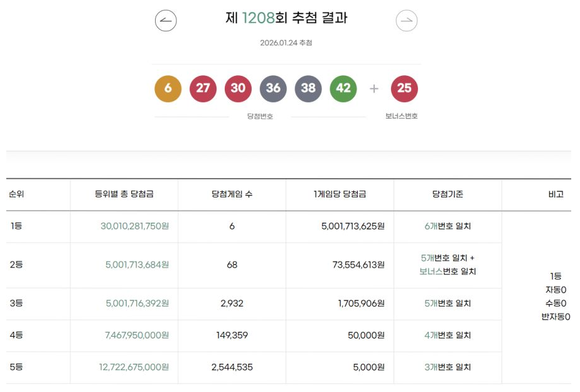Click the 3등 total prize 5,001,716,392원

pyautogui.click(x=137, y=304)
